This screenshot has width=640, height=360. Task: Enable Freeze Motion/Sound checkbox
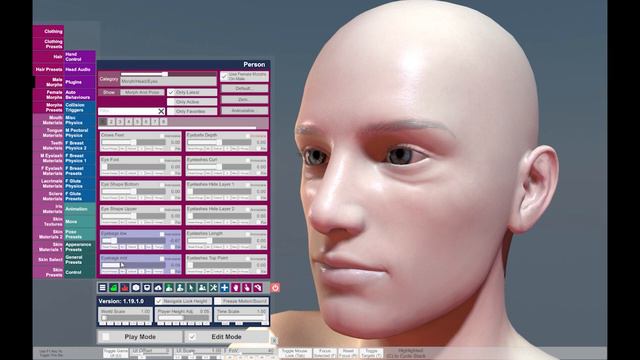tap(218, 301)
